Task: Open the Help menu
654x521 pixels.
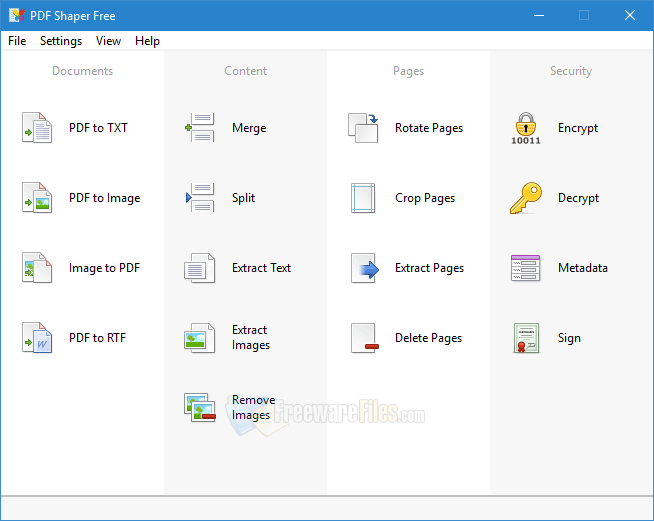Action: (x=147, y=41)
